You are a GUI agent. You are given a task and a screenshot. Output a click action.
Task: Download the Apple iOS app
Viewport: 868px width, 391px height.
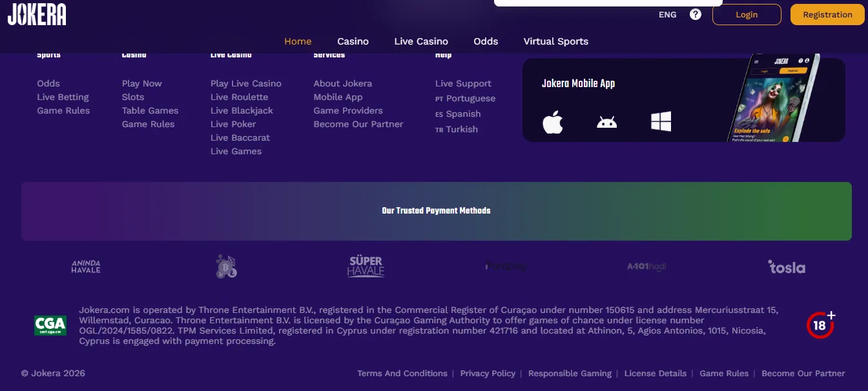[x=553, y=121]
